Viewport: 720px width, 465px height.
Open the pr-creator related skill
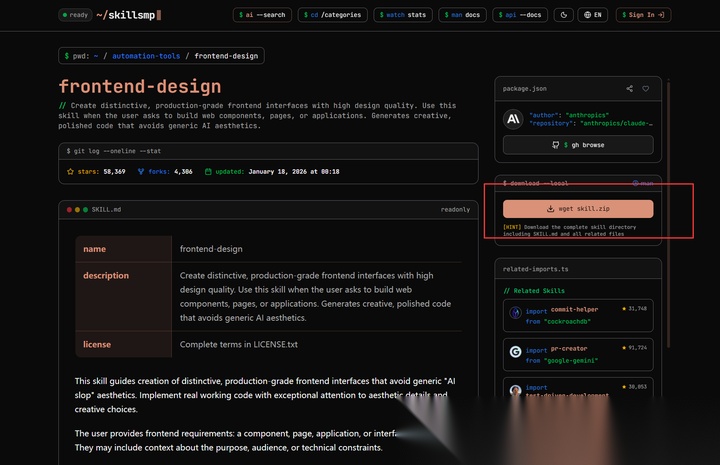[578, 354]
